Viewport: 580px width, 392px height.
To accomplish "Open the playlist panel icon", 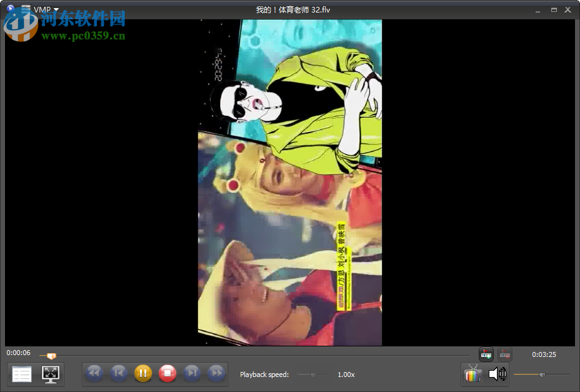I will click(22, 374).
